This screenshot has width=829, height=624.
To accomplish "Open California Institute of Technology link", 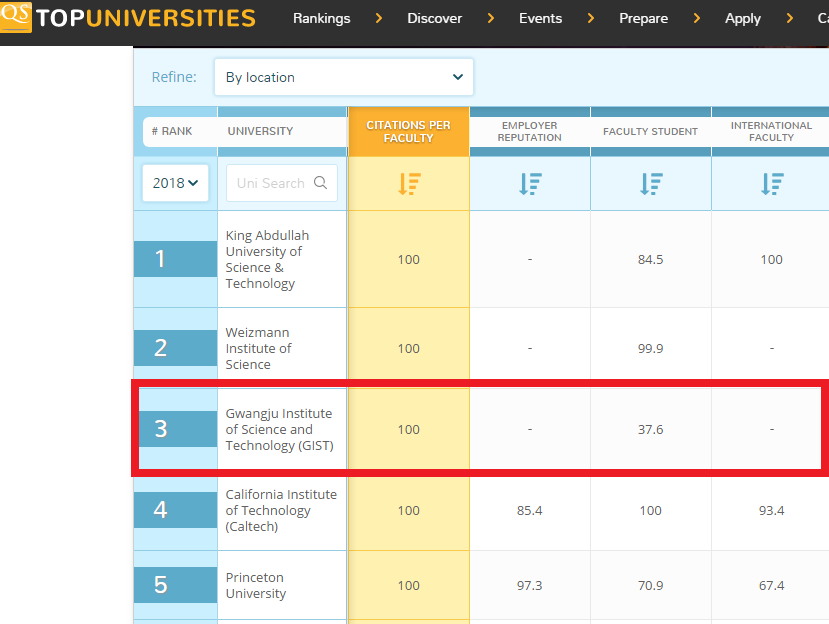I will [281, 510].
